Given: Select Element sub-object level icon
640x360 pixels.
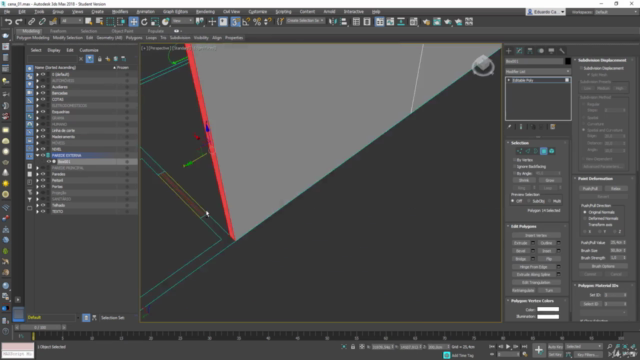Looking at the screenshot, I should [x=552, y=151].
